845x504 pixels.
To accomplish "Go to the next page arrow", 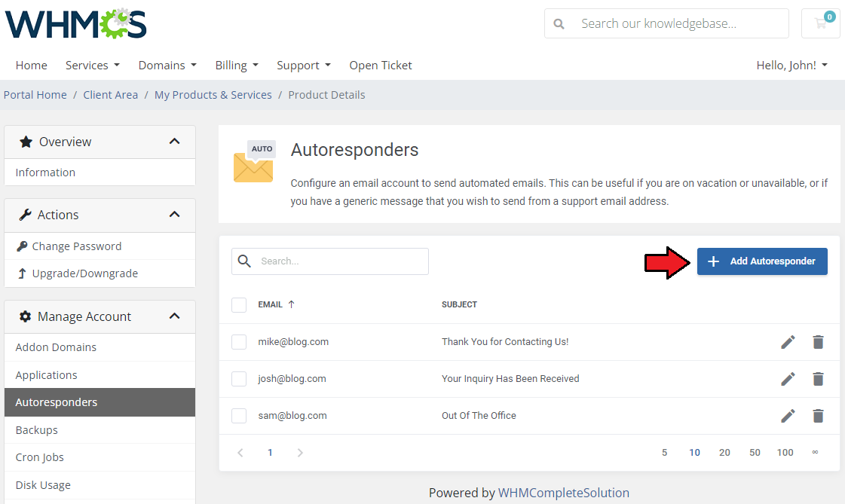I will point(300,453).
